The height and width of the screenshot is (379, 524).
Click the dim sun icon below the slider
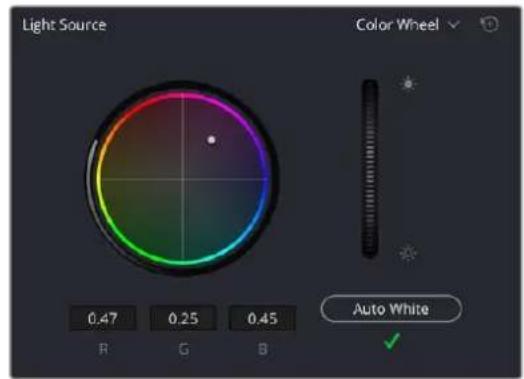point(408,253)
